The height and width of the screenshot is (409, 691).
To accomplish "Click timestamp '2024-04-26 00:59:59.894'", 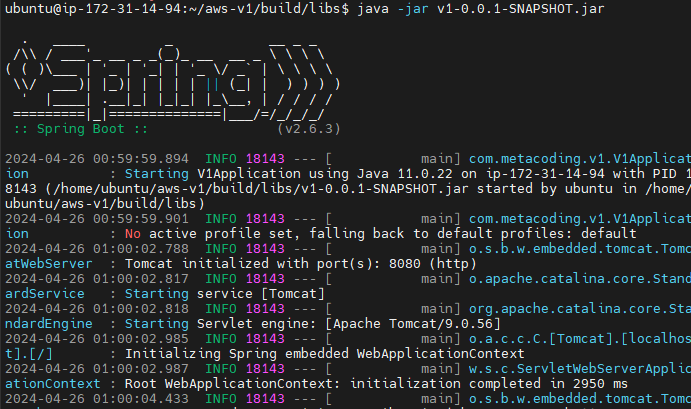I will pos(97,159).
